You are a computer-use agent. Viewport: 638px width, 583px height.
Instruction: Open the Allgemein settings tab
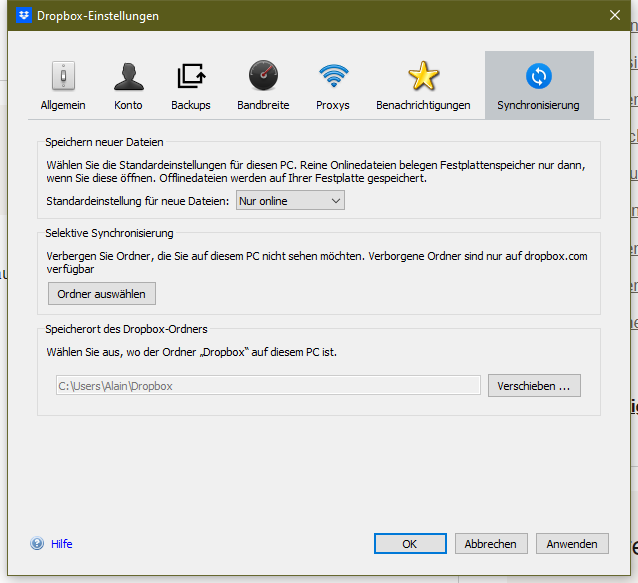pos(63,85)
